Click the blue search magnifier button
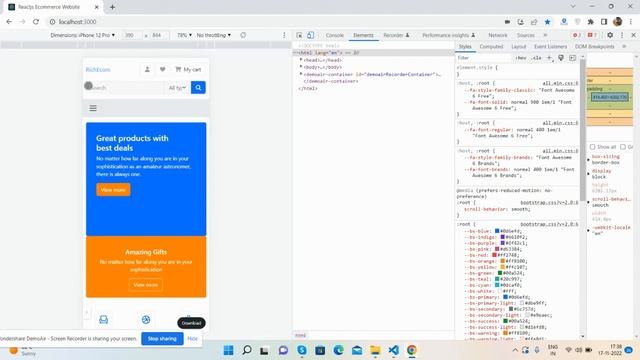 point(198,87)
